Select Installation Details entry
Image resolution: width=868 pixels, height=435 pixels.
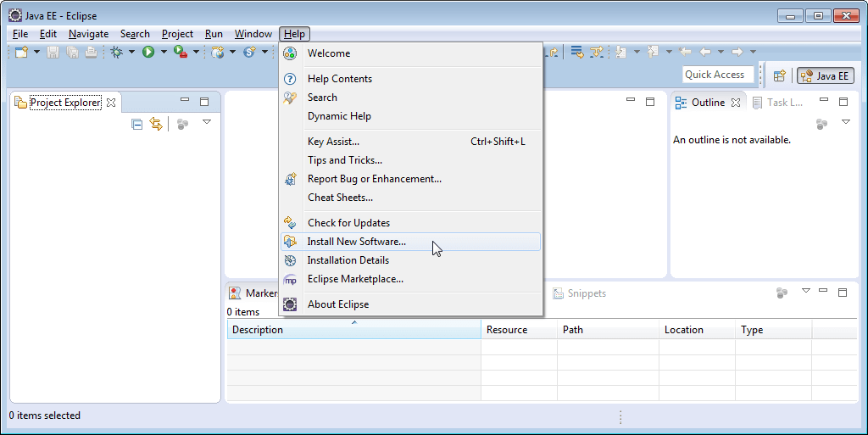pyautogui.click(x=411, y=260)
